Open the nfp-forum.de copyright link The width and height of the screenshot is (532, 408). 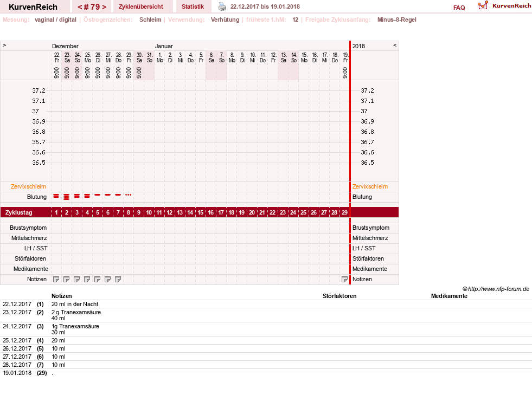(496, 289)
